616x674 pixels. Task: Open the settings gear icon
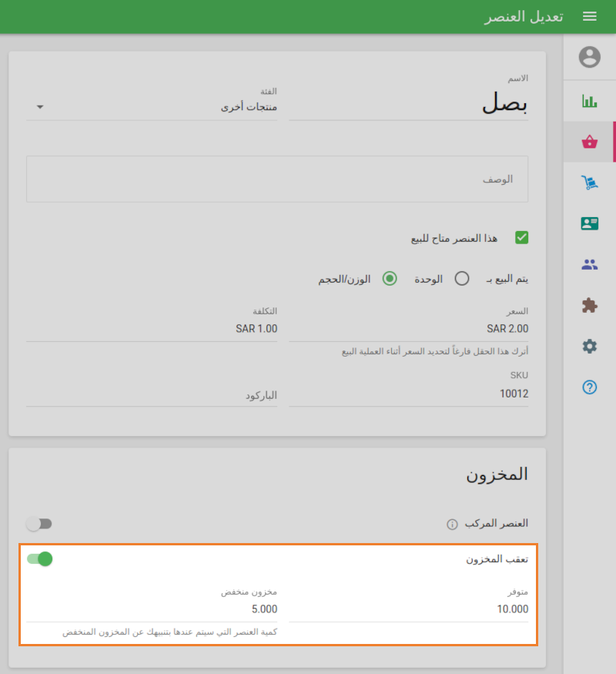point(589,345)
